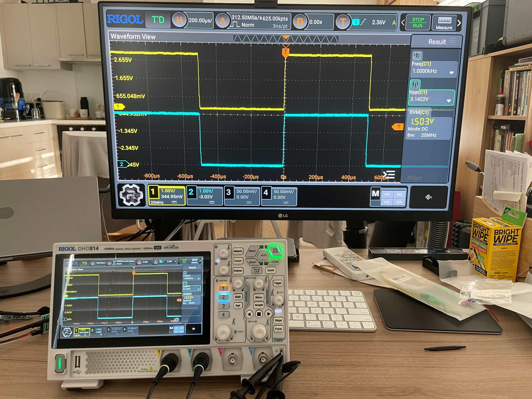532x399 pixels.
Task: Open the horizontal timebase H icon
Action: [x=179, y=20]
